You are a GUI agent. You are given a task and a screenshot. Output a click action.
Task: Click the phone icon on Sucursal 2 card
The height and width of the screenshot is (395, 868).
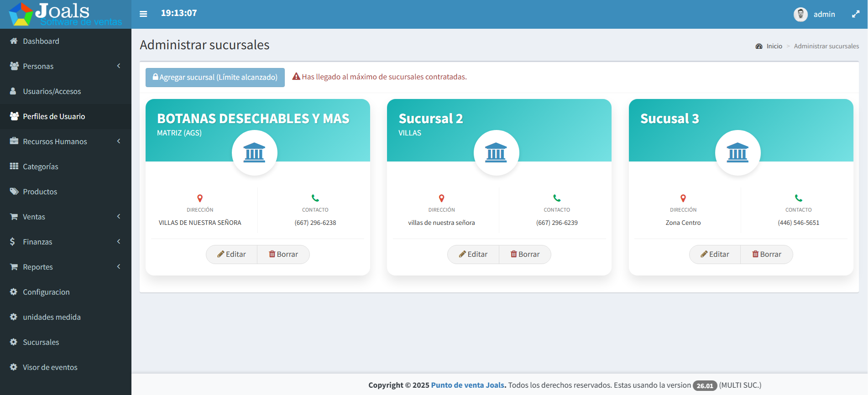point(557,198)
